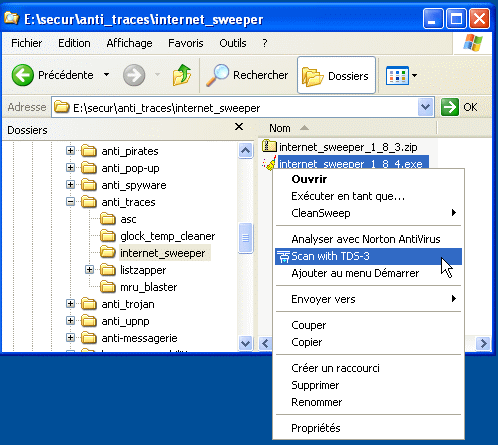Click the green OK go arrow
The height and width of the screenshot is (445, 498).
[450, 107]
